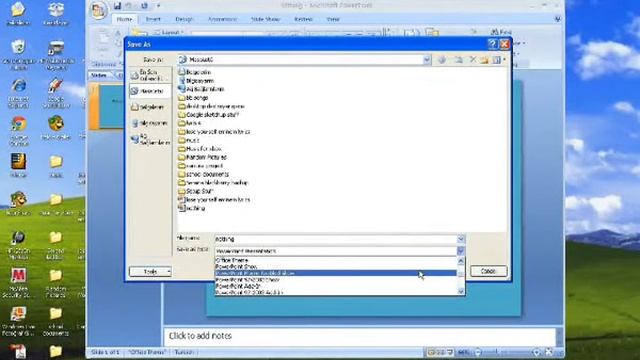The height and width of the screenshot is (360, 640).
Task: Go back using the dialog Back arrow
Action: click(x=442, y=60)
